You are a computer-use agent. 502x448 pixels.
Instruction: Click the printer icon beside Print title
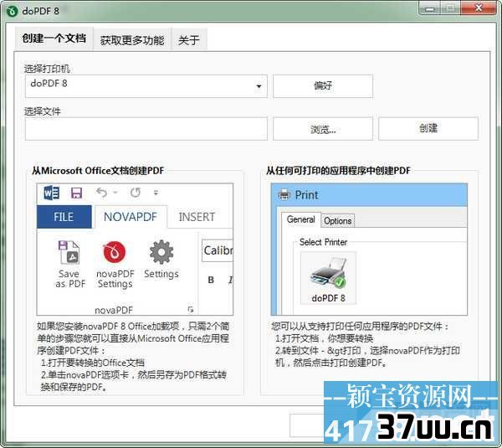pos(284,194)
